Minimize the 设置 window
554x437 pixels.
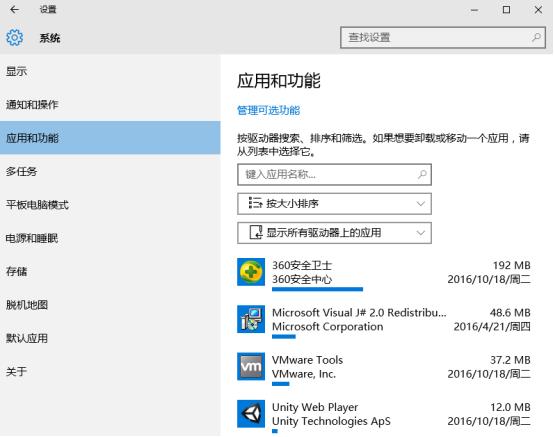click(x=474, y=10)
